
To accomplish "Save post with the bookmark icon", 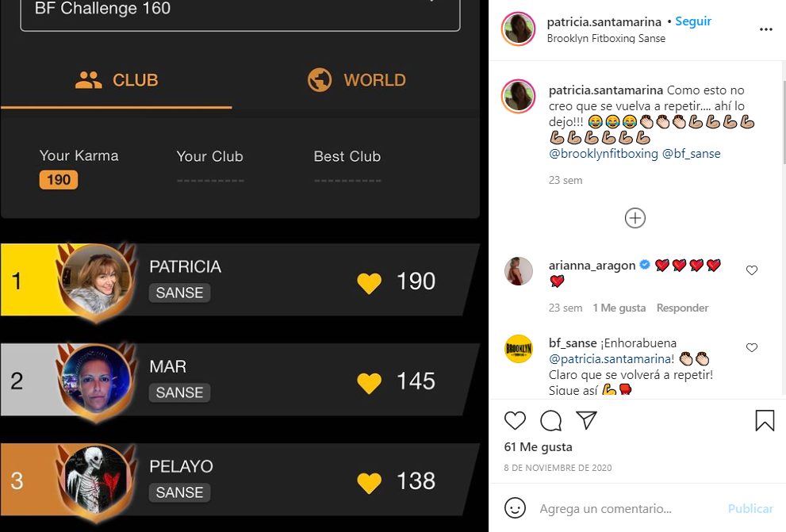I will point(765,420).
